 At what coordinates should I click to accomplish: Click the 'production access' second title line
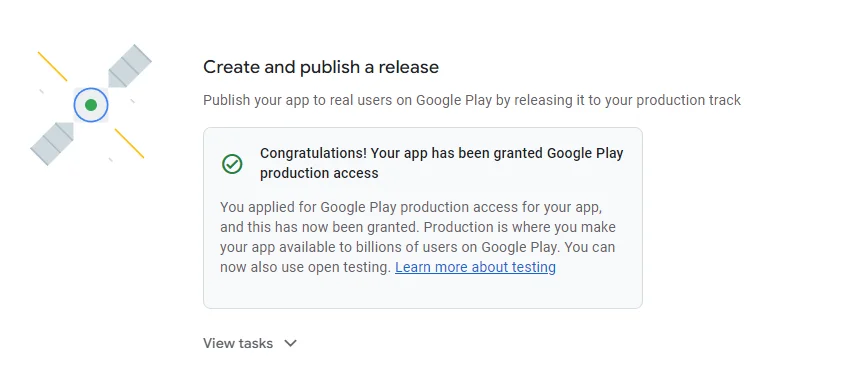319,173
